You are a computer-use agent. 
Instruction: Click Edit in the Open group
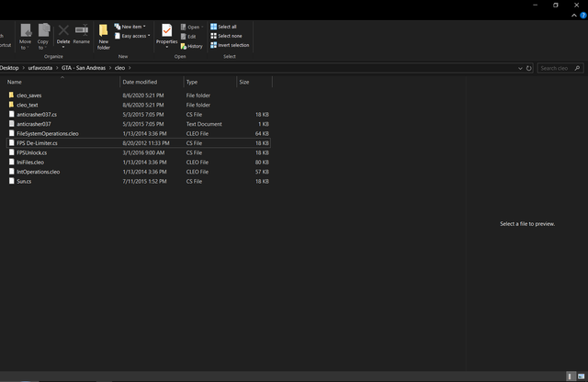pyautogui.click(x=188, y=37)
